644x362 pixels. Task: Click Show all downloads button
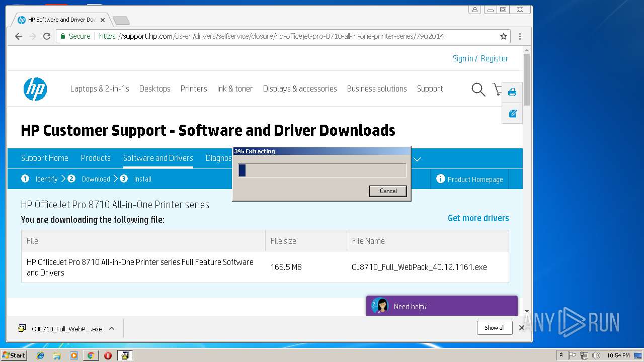click(x=495, y=328)
